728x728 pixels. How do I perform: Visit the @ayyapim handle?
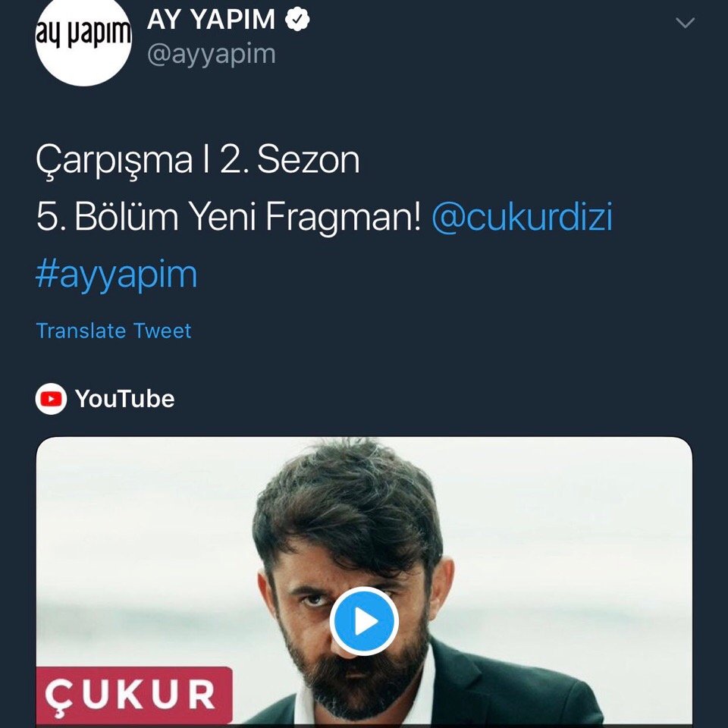click(x=212, y=55)
